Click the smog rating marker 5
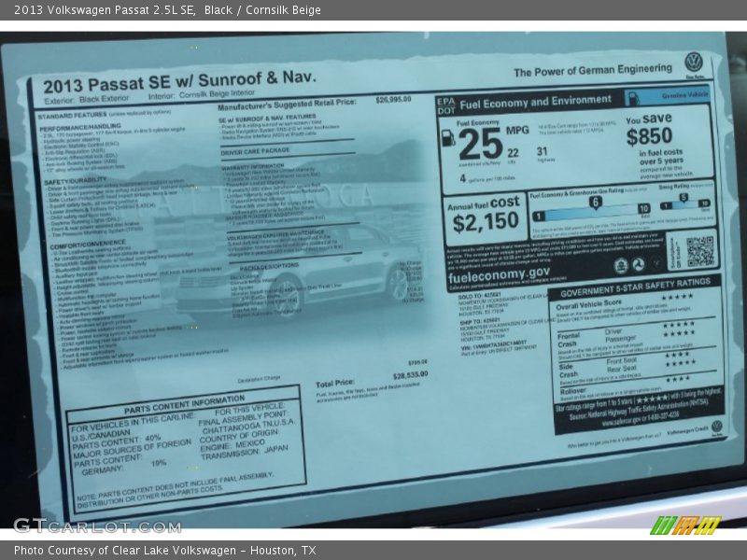747x560 pixels. (x=684, y=198)
